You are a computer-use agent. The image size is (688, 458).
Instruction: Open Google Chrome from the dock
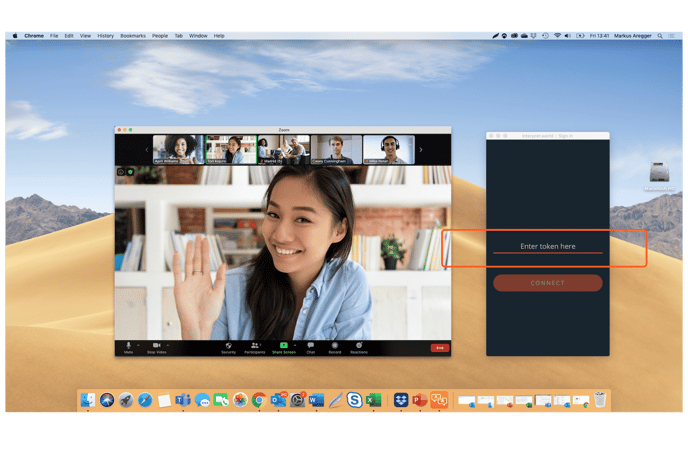click(259, 400)
